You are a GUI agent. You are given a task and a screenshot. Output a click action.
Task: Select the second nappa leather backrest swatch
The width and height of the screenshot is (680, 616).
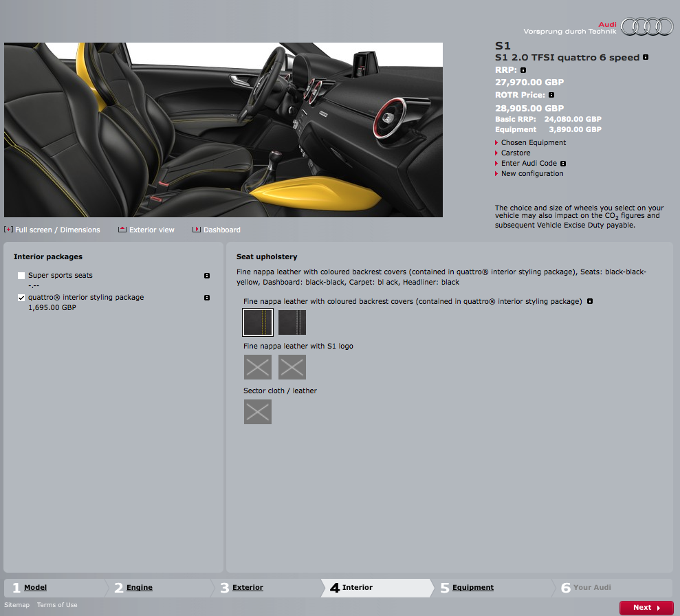[292, 322]
